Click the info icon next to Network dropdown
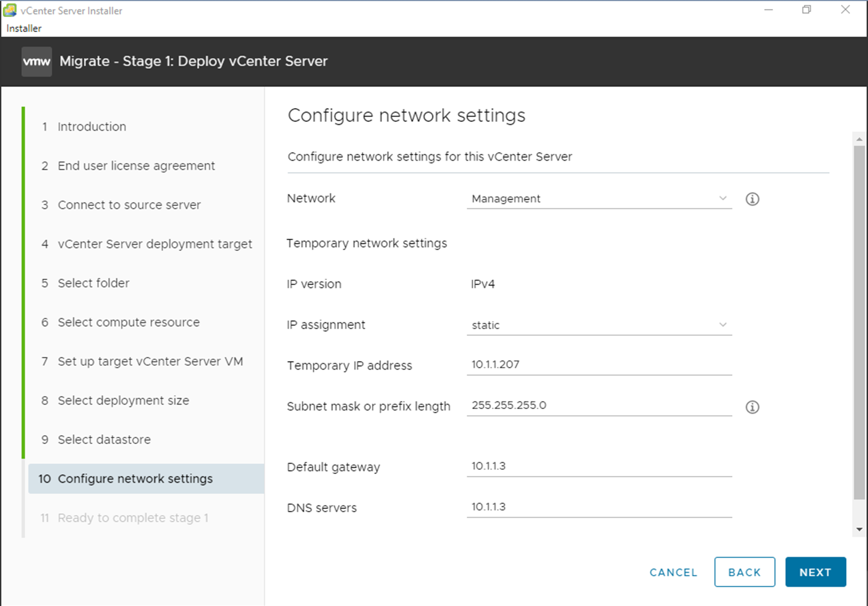Image resolution: width=868 pixels, height=606 pixels. [752, 199]
